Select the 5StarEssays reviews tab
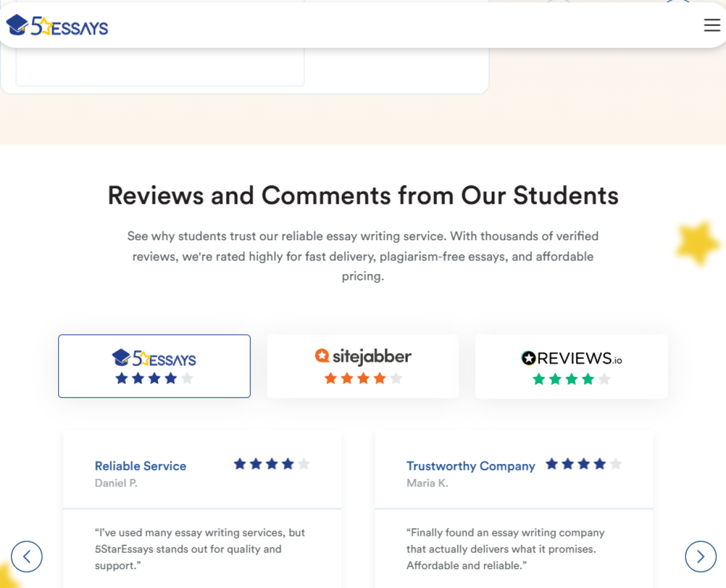The height and width of the screenshot is (588, 726). tap(154, 366)
